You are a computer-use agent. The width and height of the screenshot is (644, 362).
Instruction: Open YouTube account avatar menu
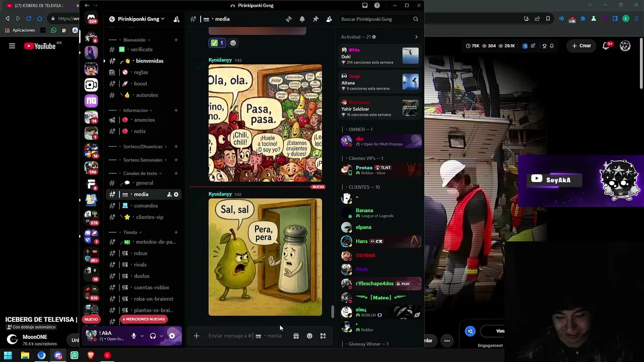point(625,46)
